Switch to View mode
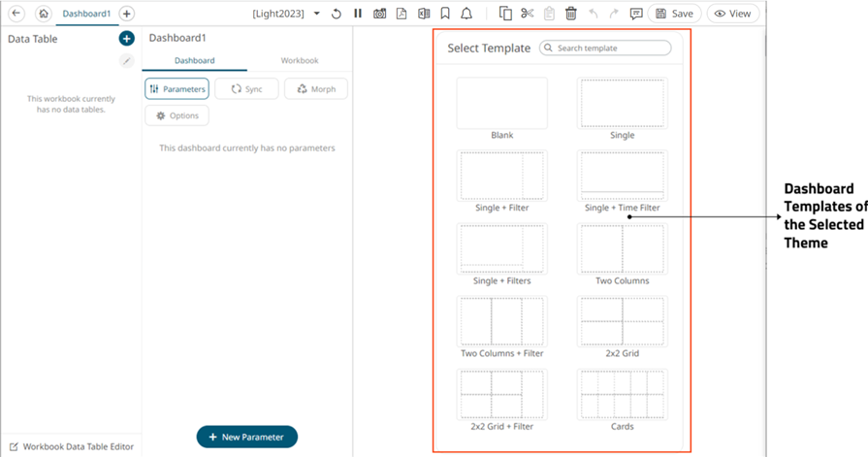The image size is (868, 457). [x=733, y=14]
